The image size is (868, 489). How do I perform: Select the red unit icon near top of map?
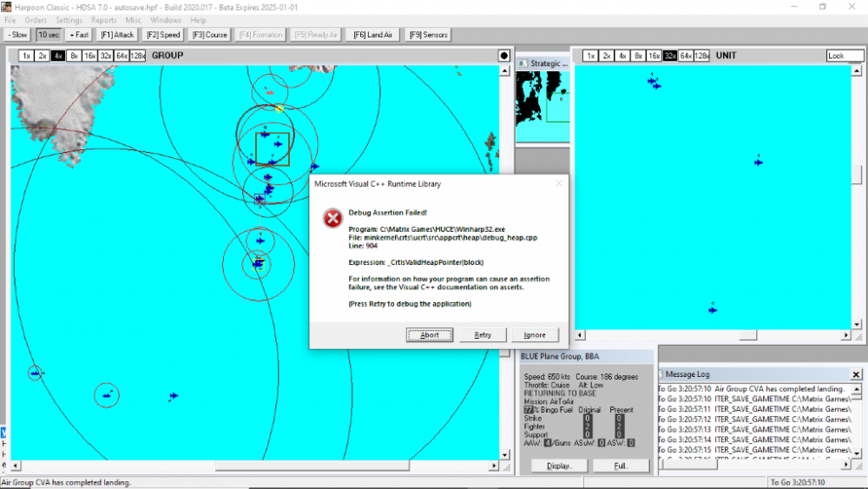click(x=268, y=90)
